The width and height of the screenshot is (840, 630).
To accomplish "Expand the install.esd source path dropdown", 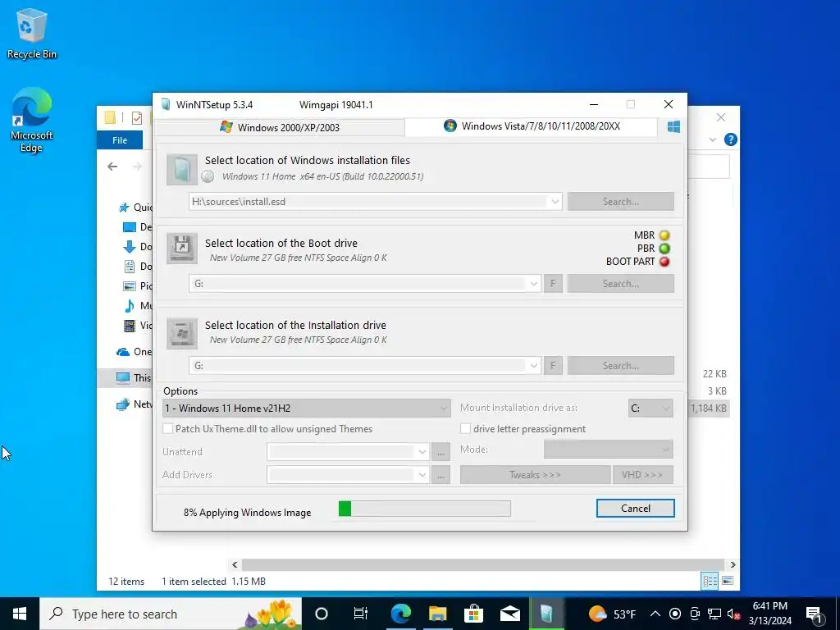I will 555,202.
